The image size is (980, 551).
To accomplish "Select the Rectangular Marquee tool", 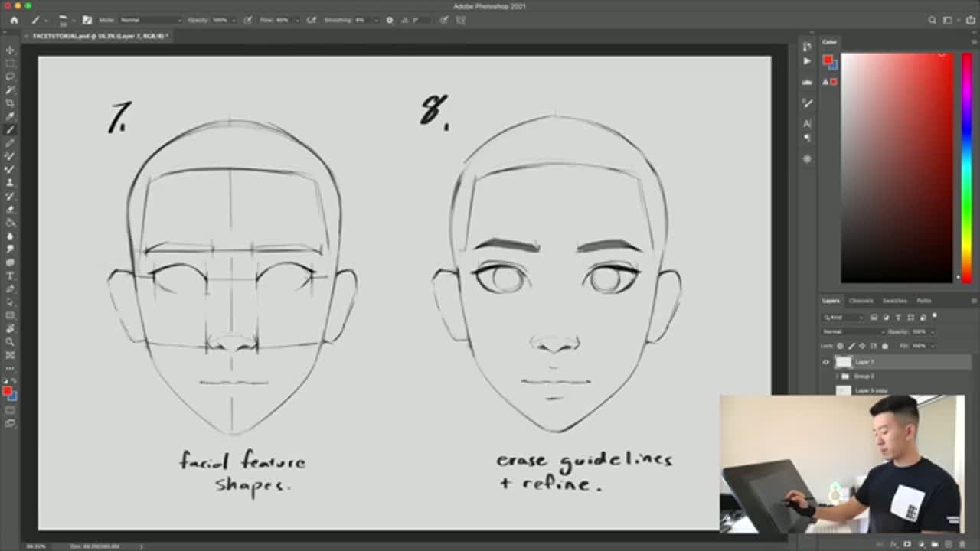I will pyautogui.click(x=10, y=63).
